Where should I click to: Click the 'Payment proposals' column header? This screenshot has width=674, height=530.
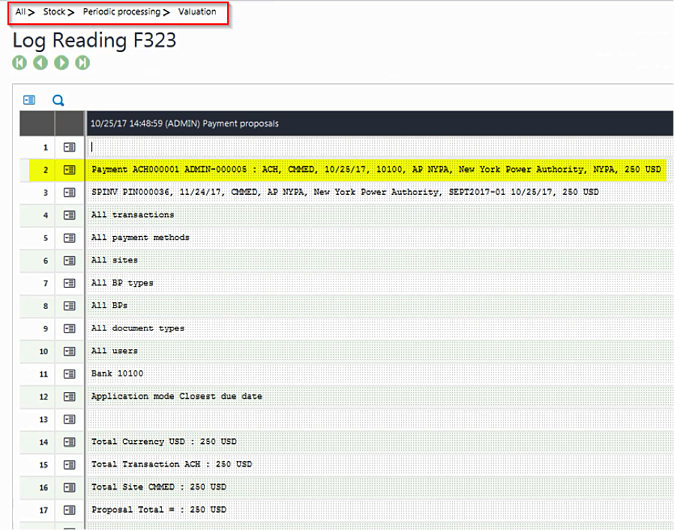pyautogui.click(x=184, y=123)
